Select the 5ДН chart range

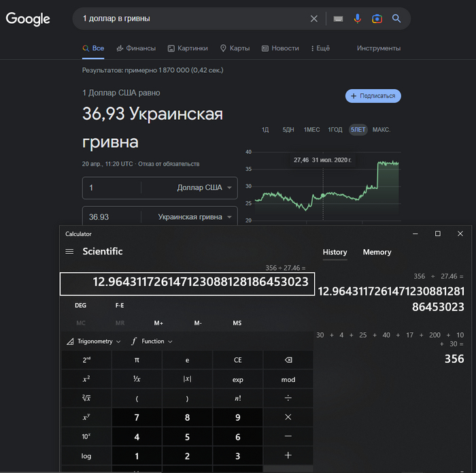[288, 130]
